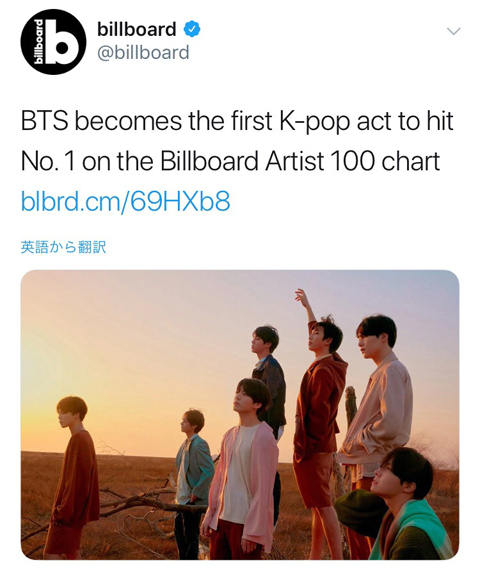The width and height of the screenshot is (480, 570).
Task: Open the billboard display name
Action: (136, 29)
